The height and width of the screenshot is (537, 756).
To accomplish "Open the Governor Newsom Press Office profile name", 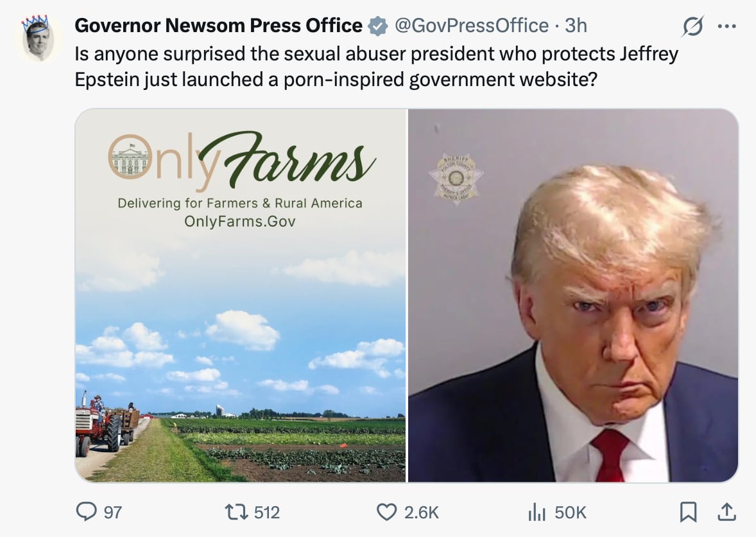I will pyautogui.click(x=218, y=26).
